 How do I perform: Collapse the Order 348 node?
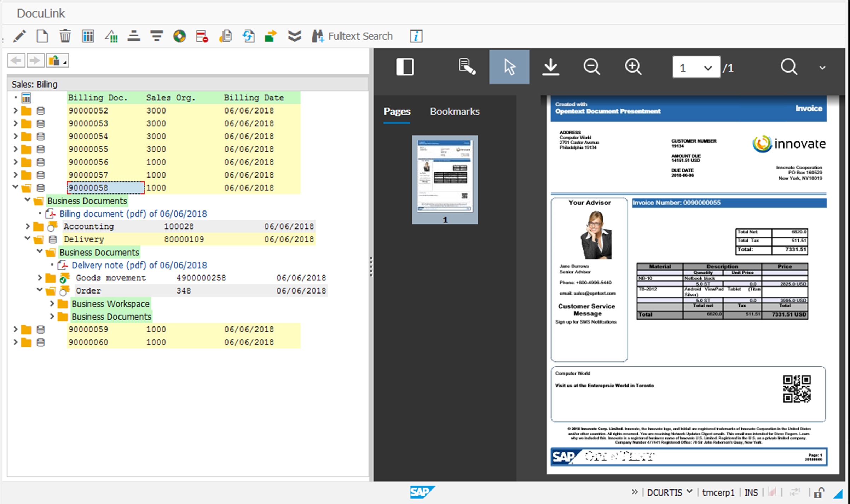tap(40, 290)
